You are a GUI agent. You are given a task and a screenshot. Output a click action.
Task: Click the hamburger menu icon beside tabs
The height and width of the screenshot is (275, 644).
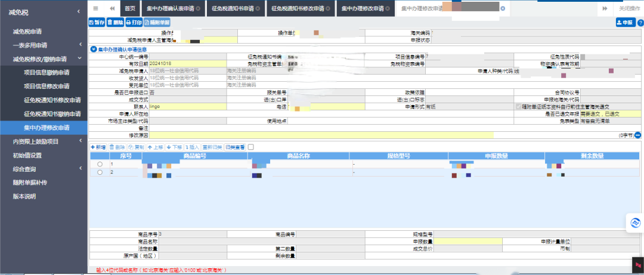click(x=96, y=8)
